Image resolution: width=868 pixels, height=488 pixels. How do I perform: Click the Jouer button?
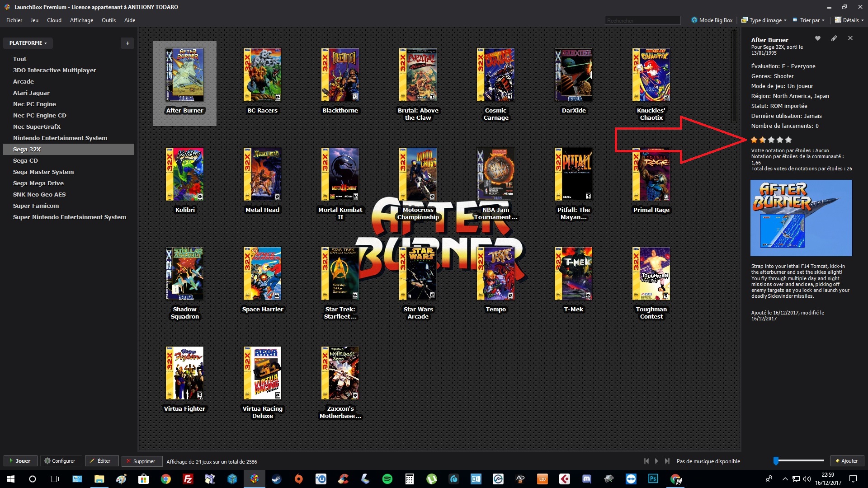click(20, 461)
